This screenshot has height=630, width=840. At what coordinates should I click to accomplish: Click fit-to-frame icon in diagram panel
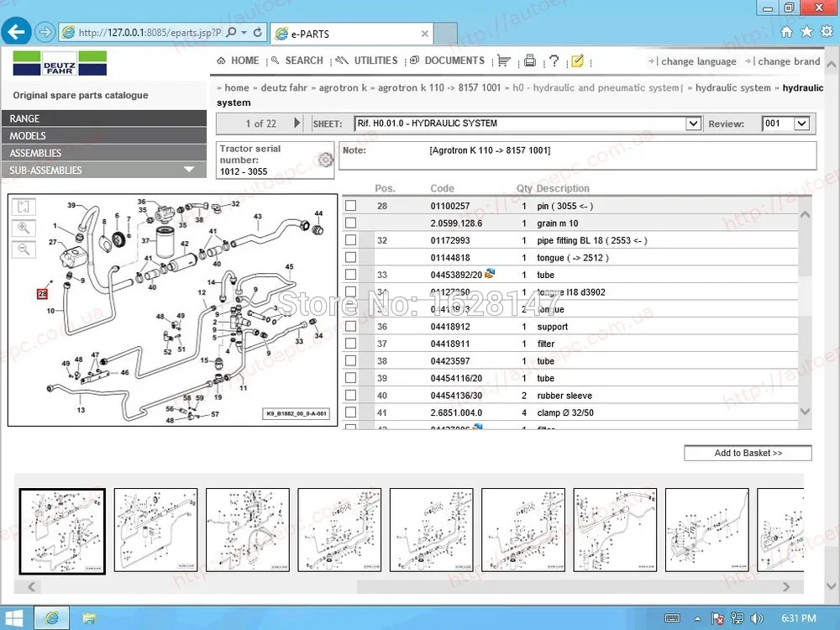(x=24, y=207)
